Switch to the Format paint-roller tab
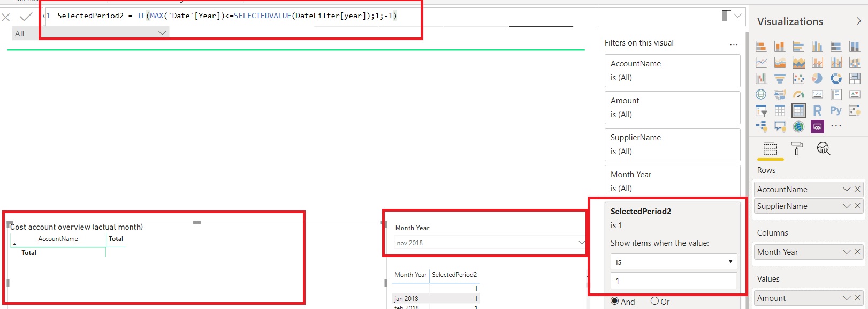This screenshot has width=868, height=309. click(797, 149)
